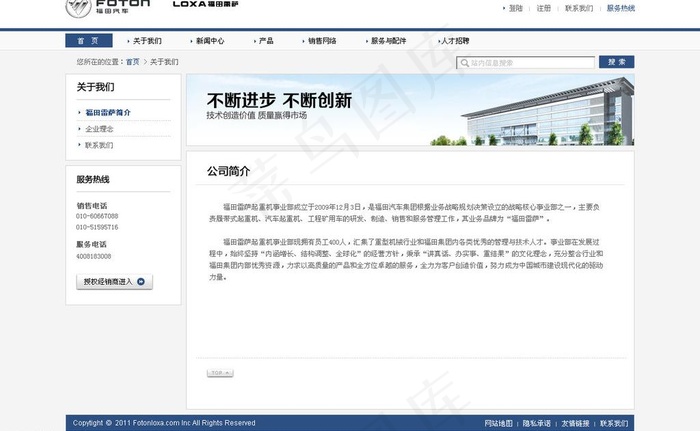Open the 首页 navigation tab
This screenshot has height=431, width=700.
(88, 41)
